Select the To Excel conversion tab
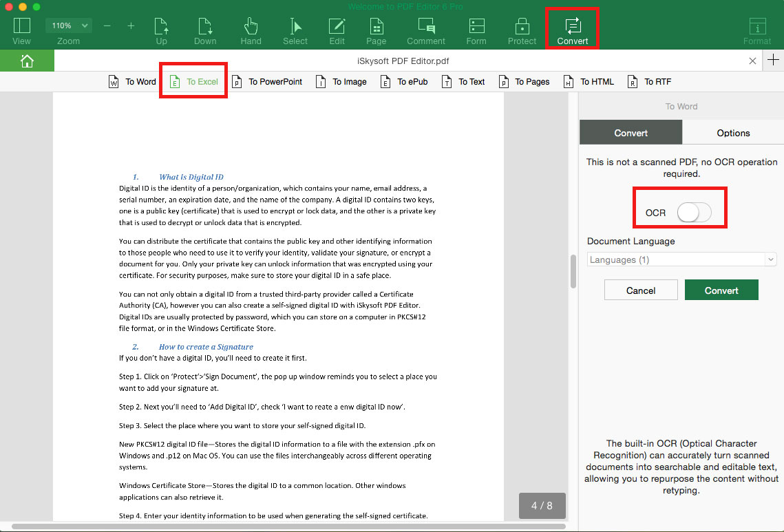The width and height of the screenshot is (784, 532). [x=193, y=81]
